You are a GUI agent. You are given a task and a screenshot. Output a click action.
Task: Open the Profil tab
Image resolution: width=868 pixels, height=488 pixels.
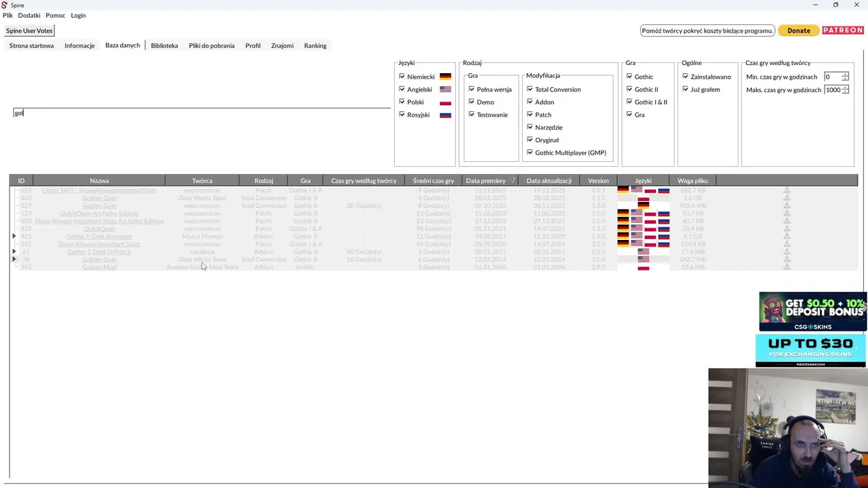pyautogui.click(x=253, y=45)
